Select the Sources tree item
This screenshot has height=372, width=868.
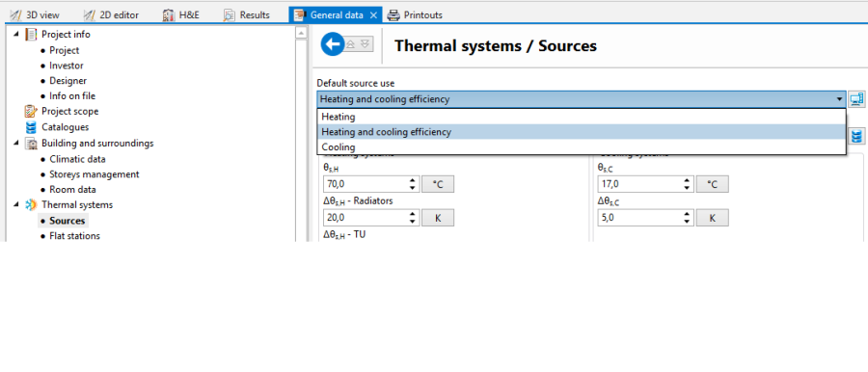(67, 221)
